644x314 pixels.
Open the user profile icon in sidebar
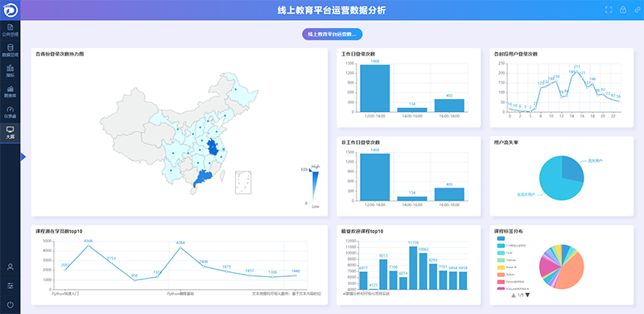point(10,266)
